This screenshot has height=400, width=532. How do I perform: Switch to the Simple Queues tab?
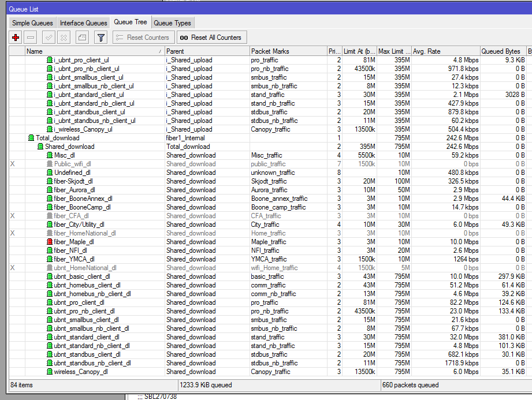tap(33, 23)
